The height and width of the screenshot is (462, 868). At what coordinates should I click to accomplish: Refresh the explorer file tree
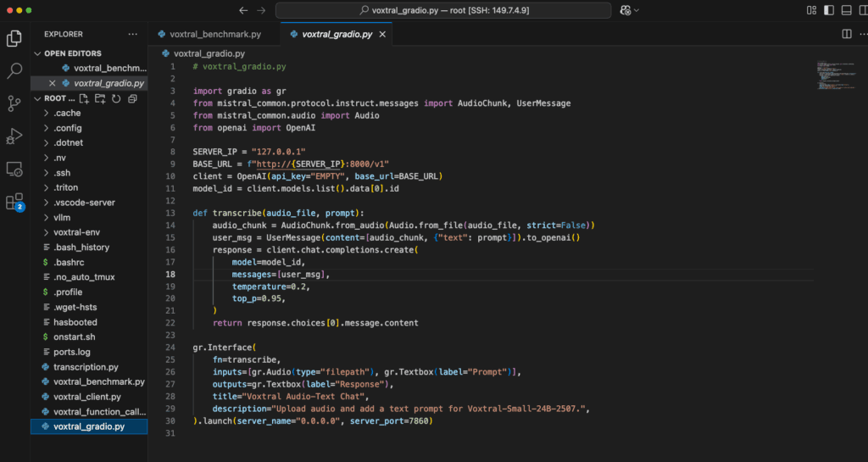pyautogui.click(x=116, y=98)
